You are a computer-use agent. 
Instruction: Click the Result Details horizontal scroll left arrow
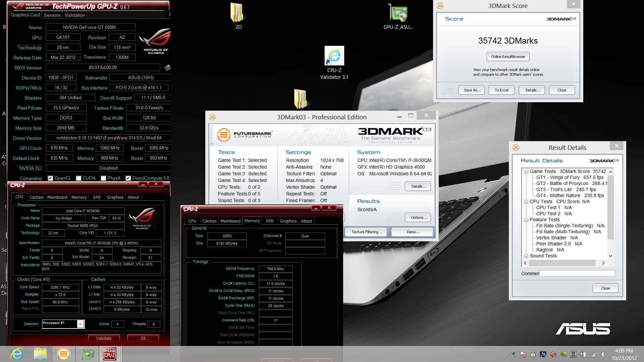pyautogui.click(x=525, y=263)
